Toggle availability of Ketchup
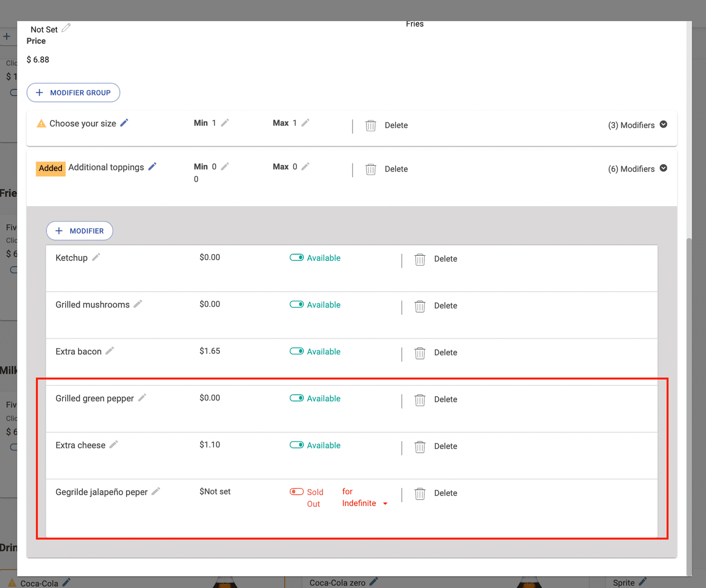 [297, 257]
